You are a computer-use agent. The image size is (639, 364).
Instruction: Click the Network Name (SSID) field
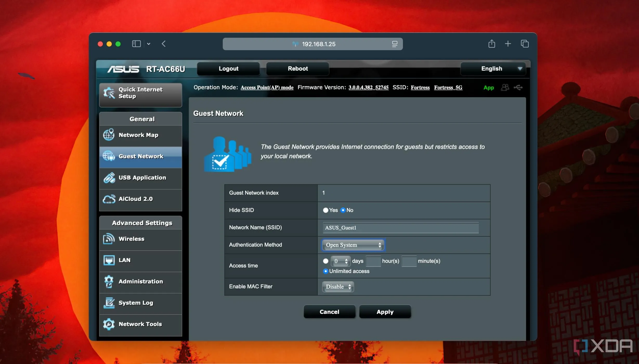(401, 228)
